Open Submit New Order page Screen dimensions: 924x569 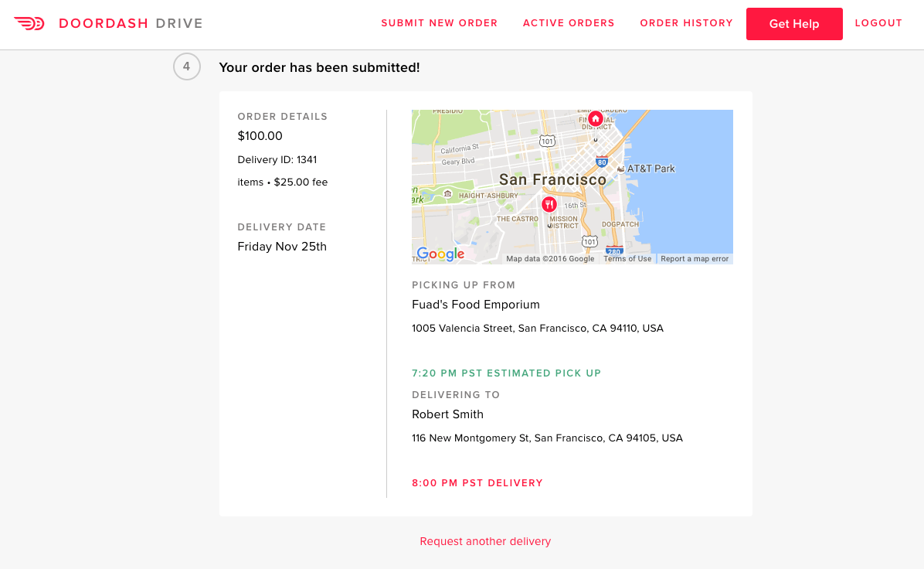pos(439,23)
